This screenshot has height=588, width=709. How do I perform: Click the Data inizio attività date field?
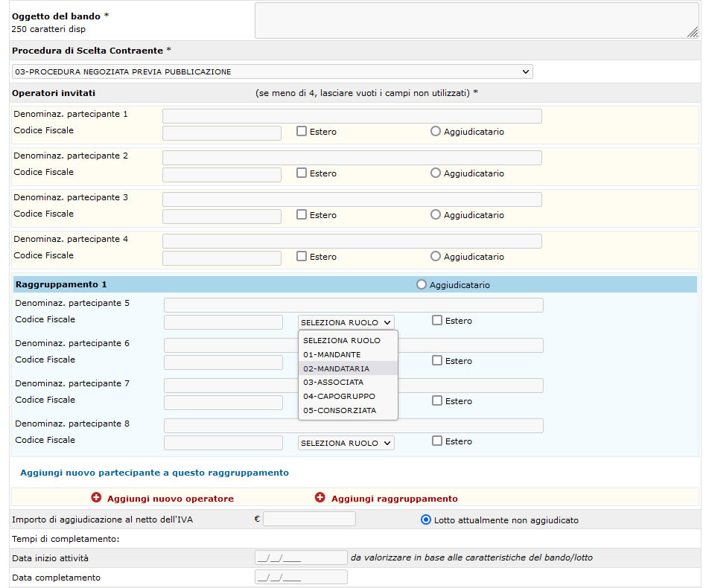(301, 557)
